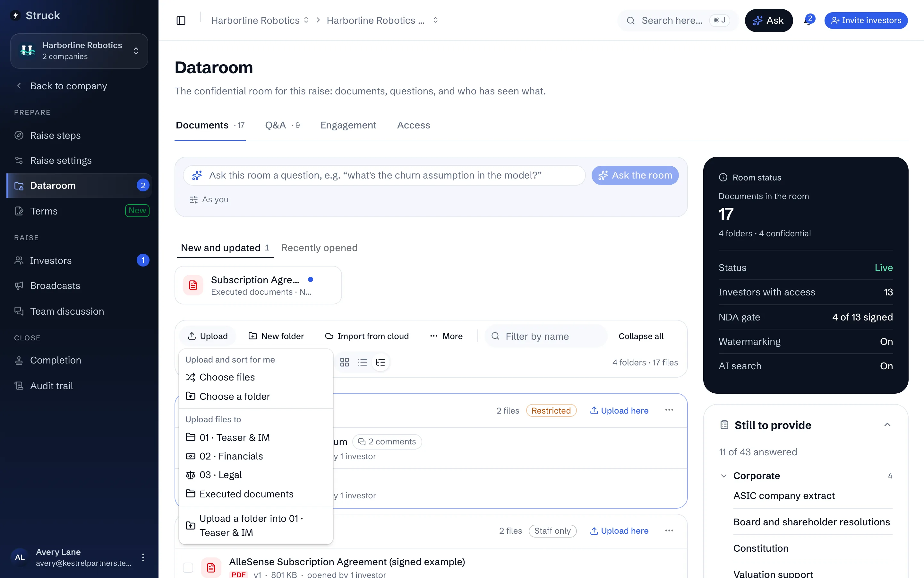Open more options for Restricted folder
The width and height of the screenshot is (924, 578).
pos(669,410)
